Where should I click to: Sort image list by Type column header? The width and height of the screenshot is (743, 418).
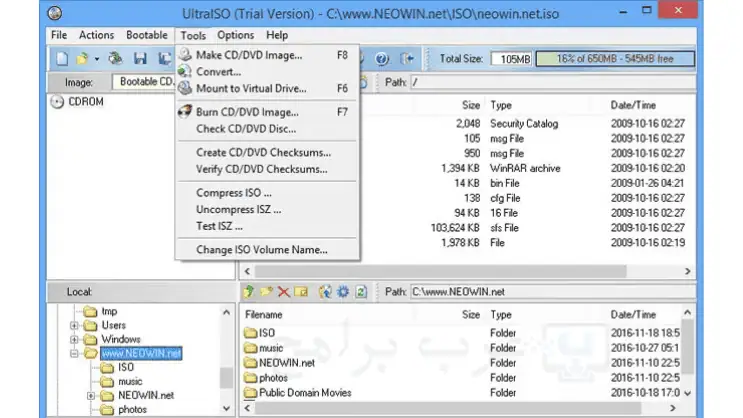[501, 105]
